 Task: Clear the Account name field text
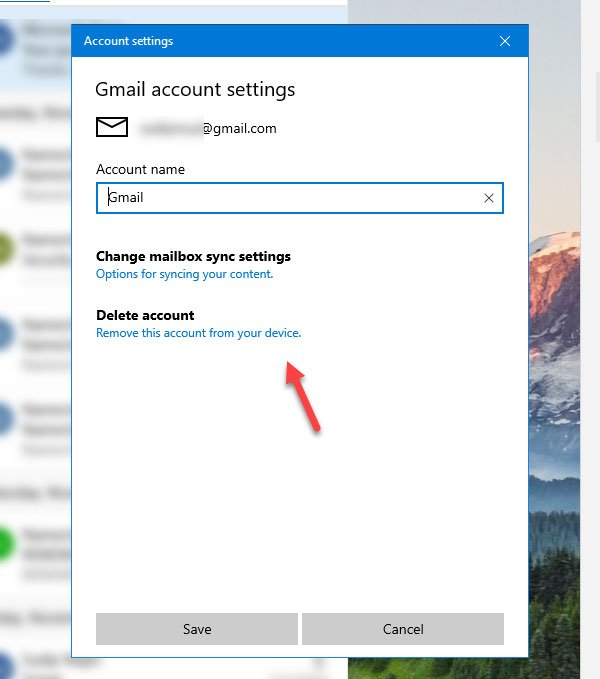coord(489,198)
